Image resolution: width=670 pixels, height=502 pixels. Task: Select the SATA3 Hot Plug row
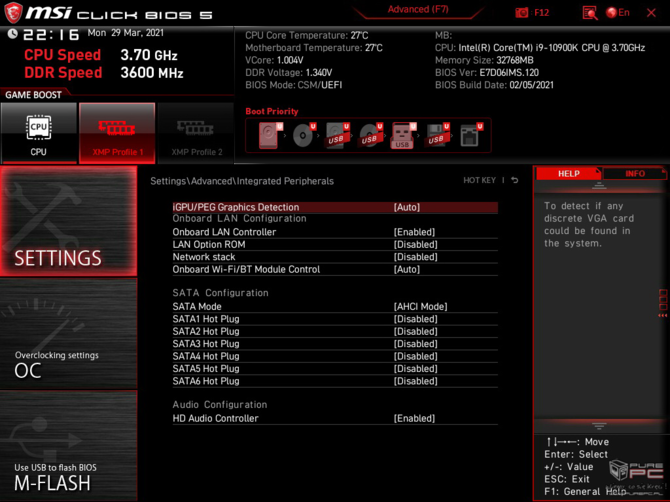[335, 343]
